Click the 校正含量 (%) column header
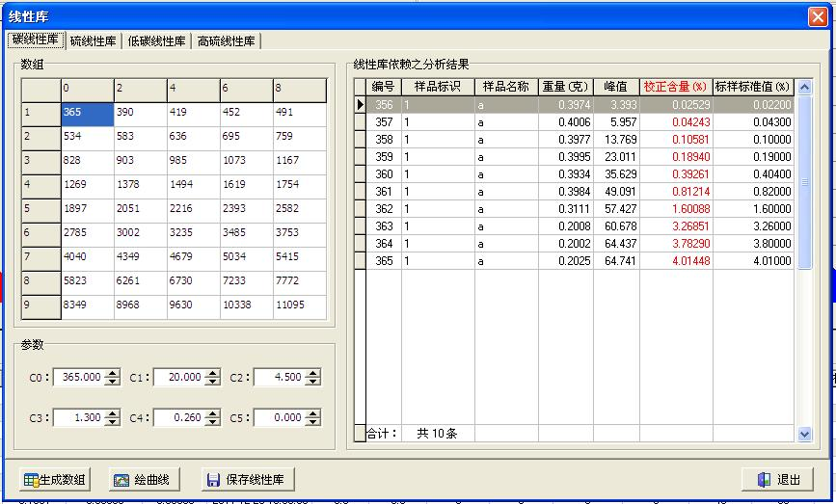Viewport: 836px width, 504px height. [x=675, y=87]
